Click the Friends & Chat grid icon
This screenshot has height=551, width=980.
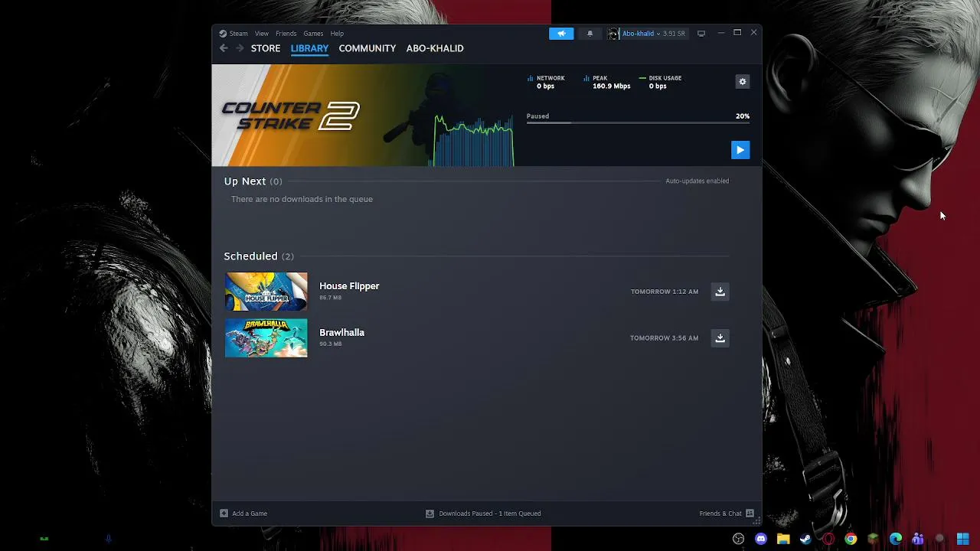click(x=750, y=514)
